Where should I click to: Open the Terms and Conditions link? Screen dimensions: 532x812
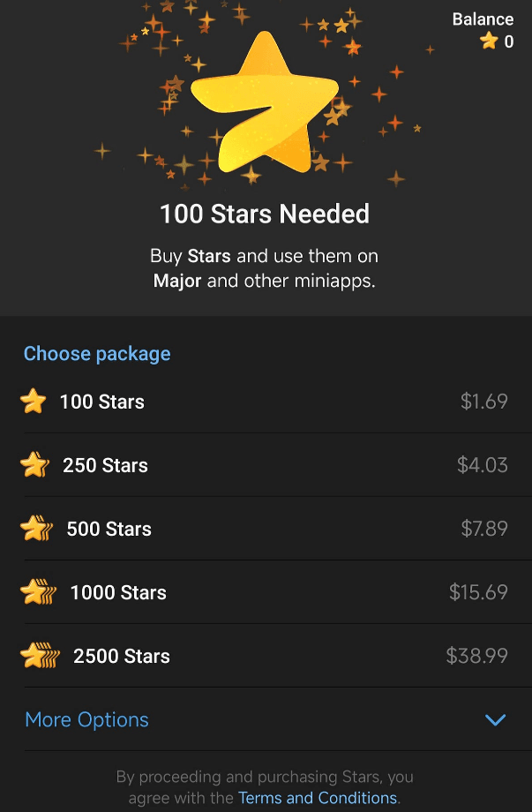click(x=318, y=798)
